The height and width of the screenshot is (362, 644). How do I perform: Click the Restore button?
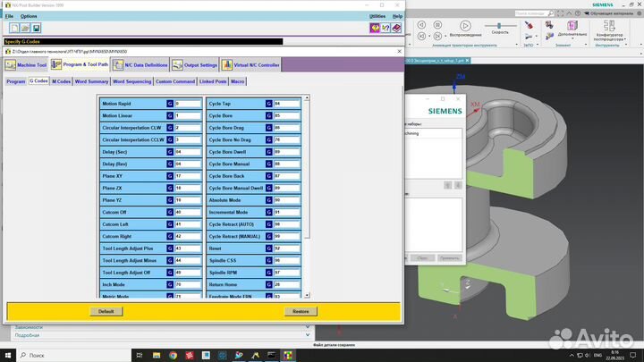point(300,311)
